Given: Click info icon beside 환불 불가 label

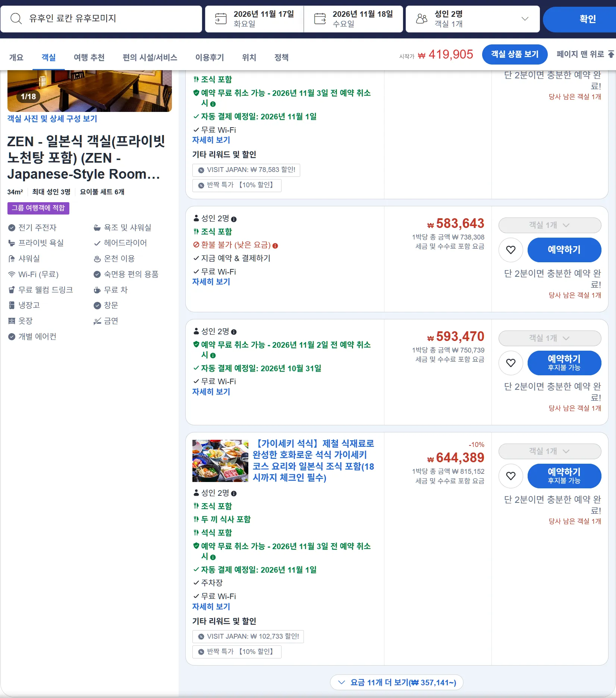Looking at the screenshot, I should (275, 246).
